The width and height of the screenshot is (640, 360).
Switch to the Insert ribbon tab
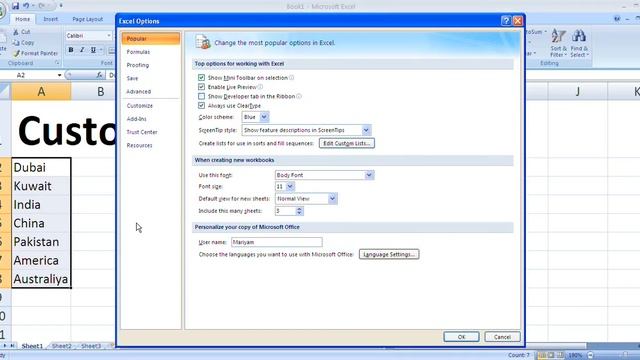pyautogui.click(x=51, y=19)
